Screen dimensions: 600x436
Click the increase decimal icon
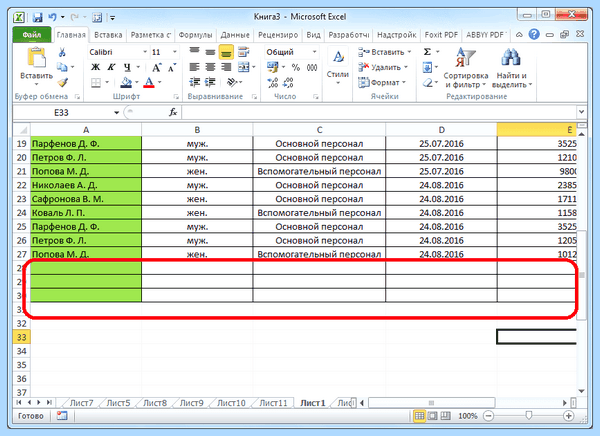pyautogui.click(x=272, y=82)
